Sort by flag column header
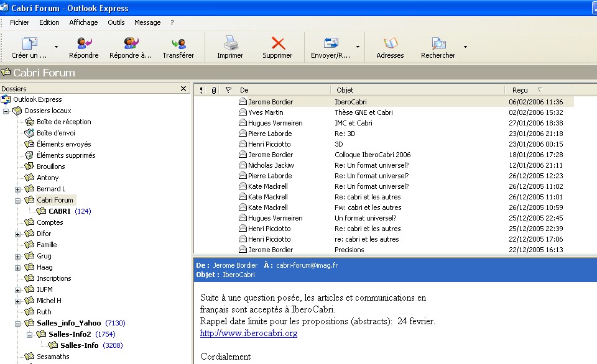This screenshot has height=364, width=597. [x=228, y=90]
